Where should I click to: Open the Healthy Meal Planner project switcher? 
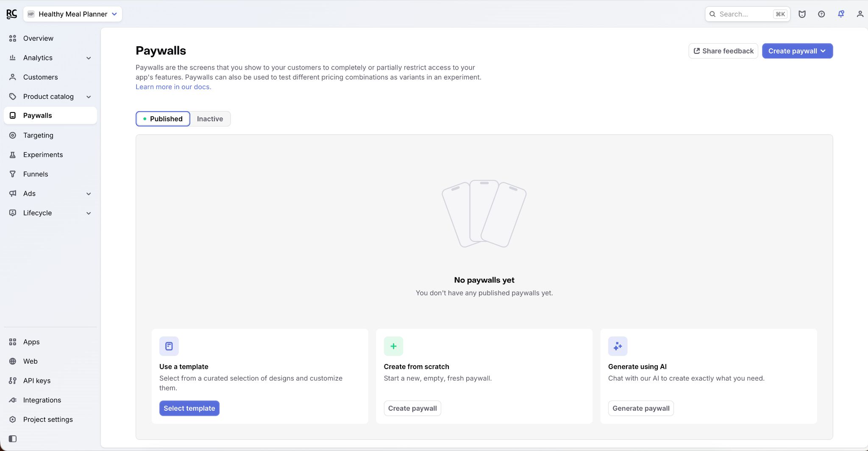[72, 14]
